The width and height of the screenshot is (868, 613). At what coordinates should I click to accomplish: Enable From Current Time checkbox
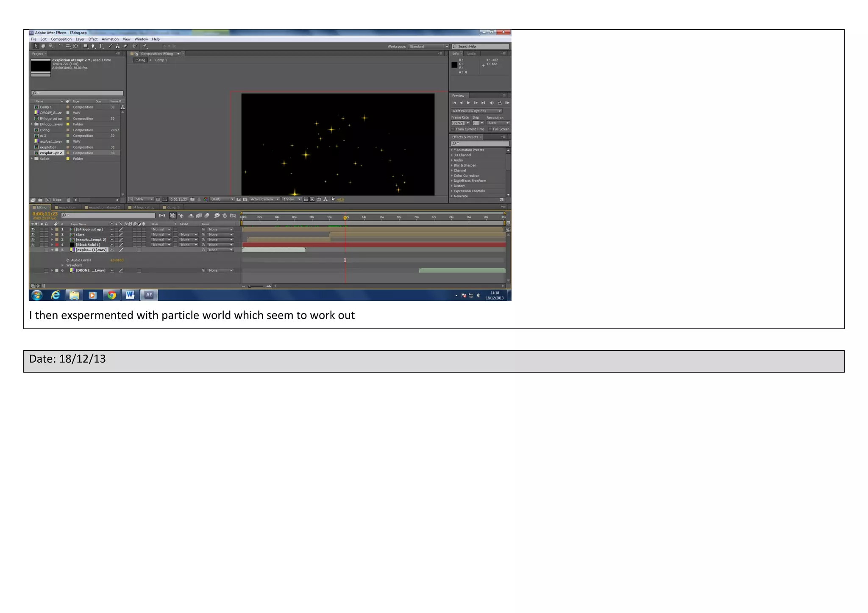(453, 129)
